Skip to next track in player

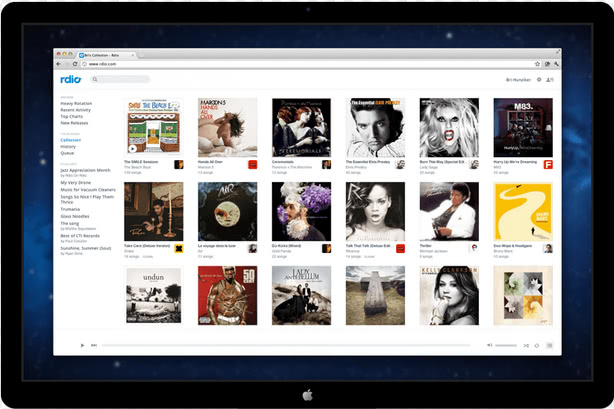94,345
